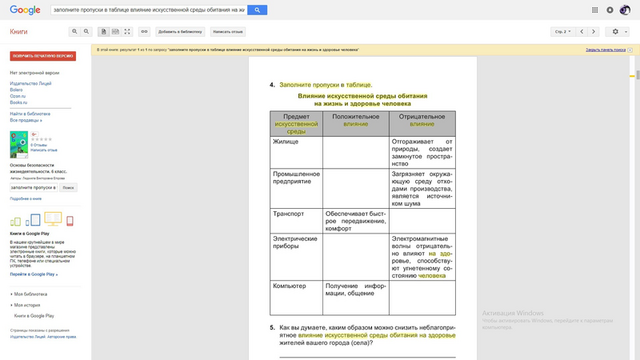Switch to two-page view
This screenshot has height=360, width=640.
click(x=116, y=31)
